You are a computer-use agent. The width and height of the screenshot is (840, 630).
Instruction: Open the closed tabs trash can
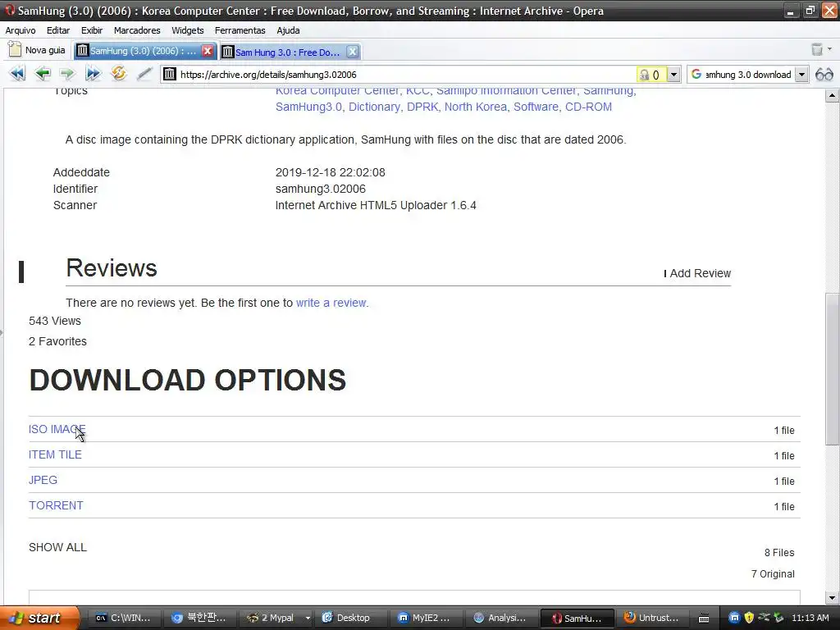coord(816,50)
